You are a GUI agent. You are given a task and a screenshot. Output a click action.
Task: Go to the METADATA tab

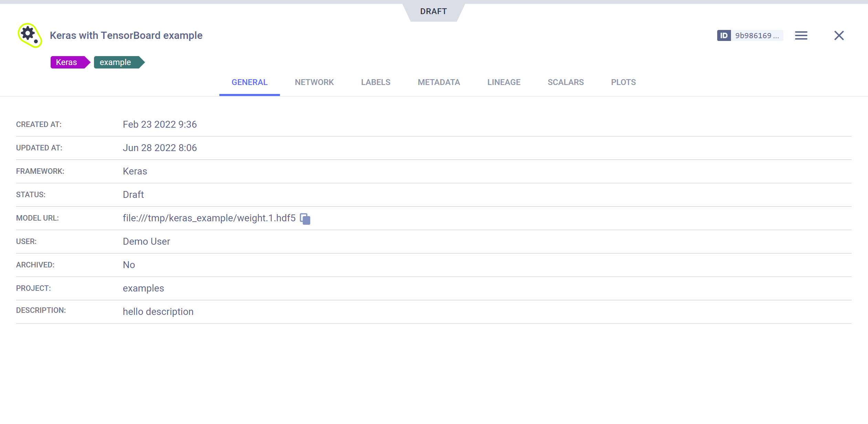[x=439, y=82]
